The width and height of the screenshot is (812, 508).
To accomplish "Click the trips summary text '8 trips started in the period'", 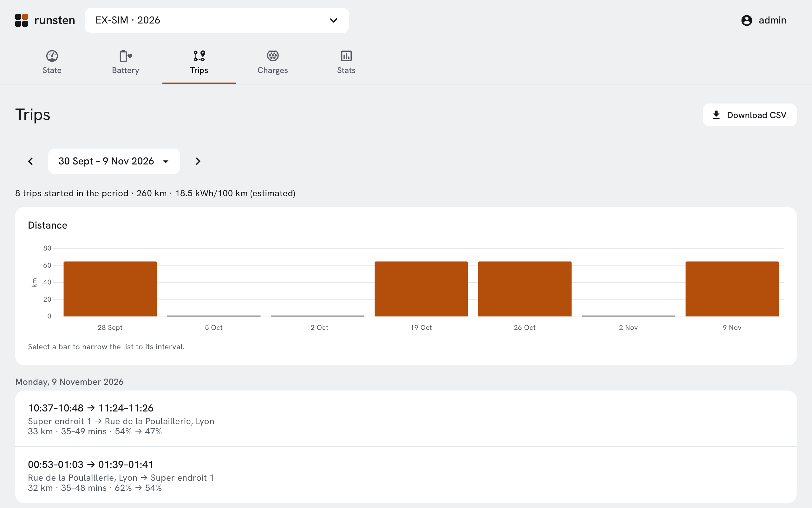I will tap(72, 193).
